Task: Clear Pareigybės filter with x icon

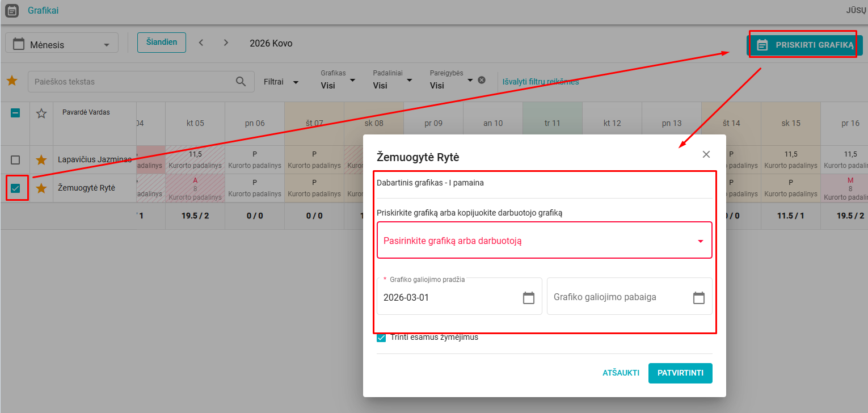Action: click(482, 80)
